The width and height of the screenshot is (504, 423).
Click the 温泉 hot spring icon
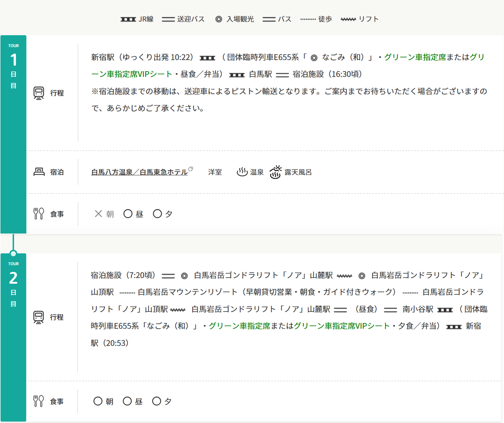242,172
